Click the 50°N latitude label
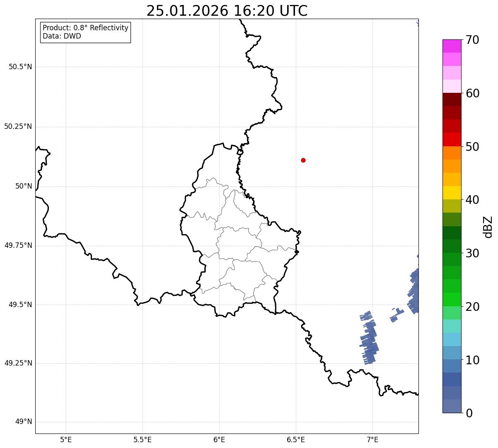This screenshot has width=498, height=448. [x=24, y=186]
